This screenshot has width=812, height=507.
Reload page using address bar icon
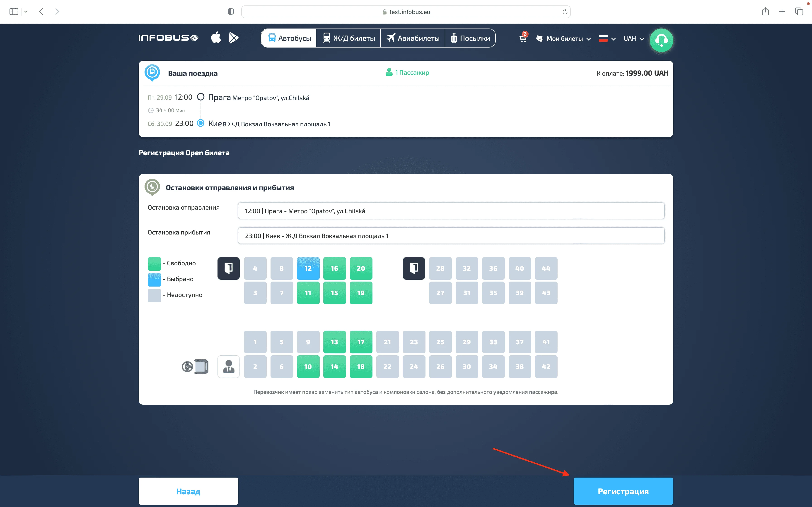(x=565, y=12)
